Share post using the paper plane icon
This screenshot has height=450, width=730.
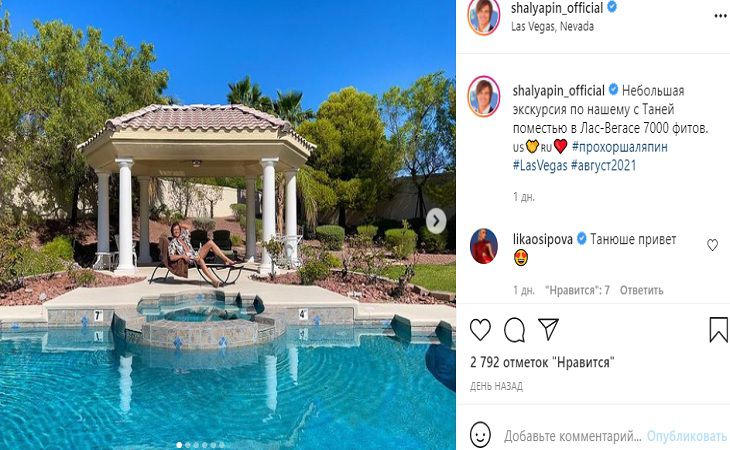548,329
